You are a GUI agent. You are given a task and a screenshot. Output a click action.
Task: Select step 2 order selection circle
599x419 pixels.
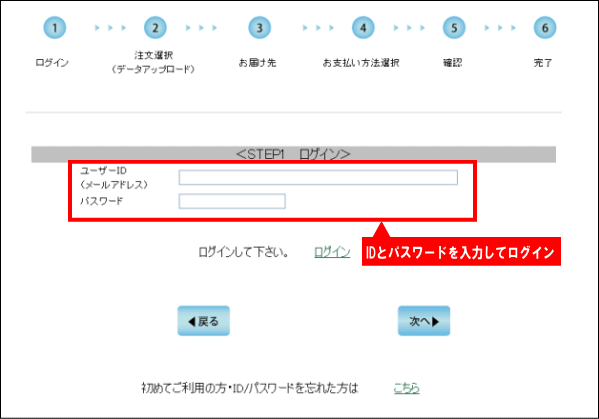click(x=155, y=28)
